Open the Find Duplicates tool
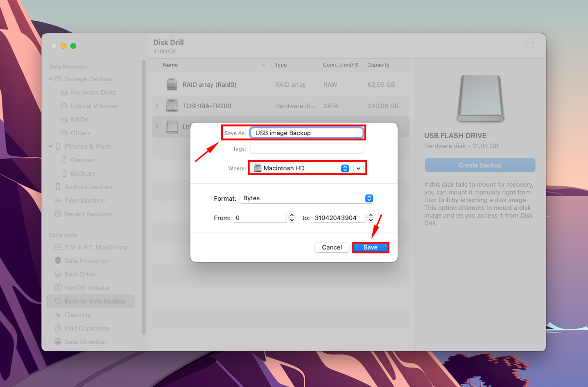Screen dimensions: 588x387 [x=87, y=328]
